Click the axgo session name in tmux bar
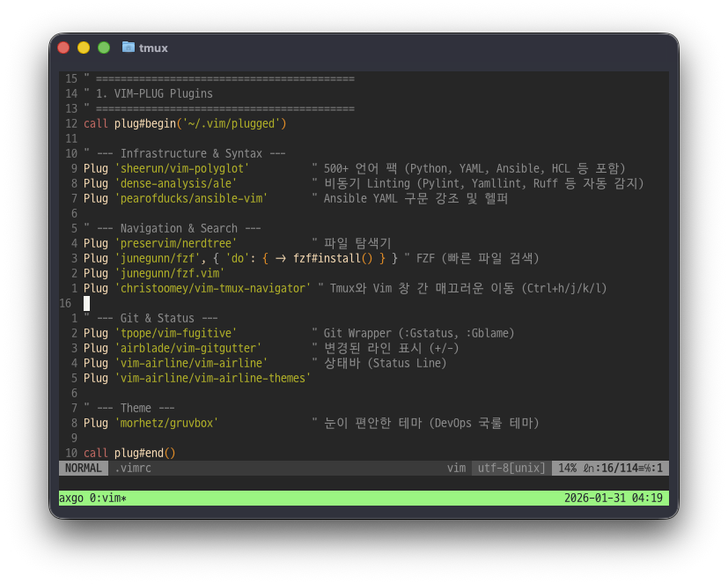Image resolution: width=728 pixels, height=584 pixels. (x=71, y=498)
